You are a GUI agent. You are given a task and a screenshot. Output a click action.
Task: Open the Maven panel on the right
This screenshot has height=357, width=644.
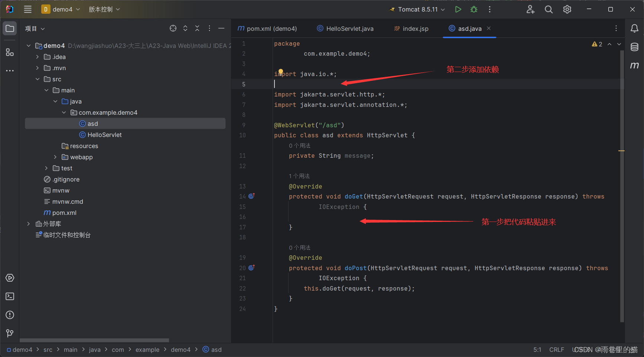[635, 65]
